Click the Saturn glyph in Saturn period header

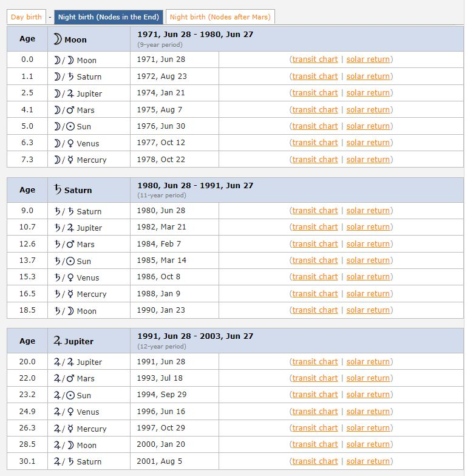point(58,190)
